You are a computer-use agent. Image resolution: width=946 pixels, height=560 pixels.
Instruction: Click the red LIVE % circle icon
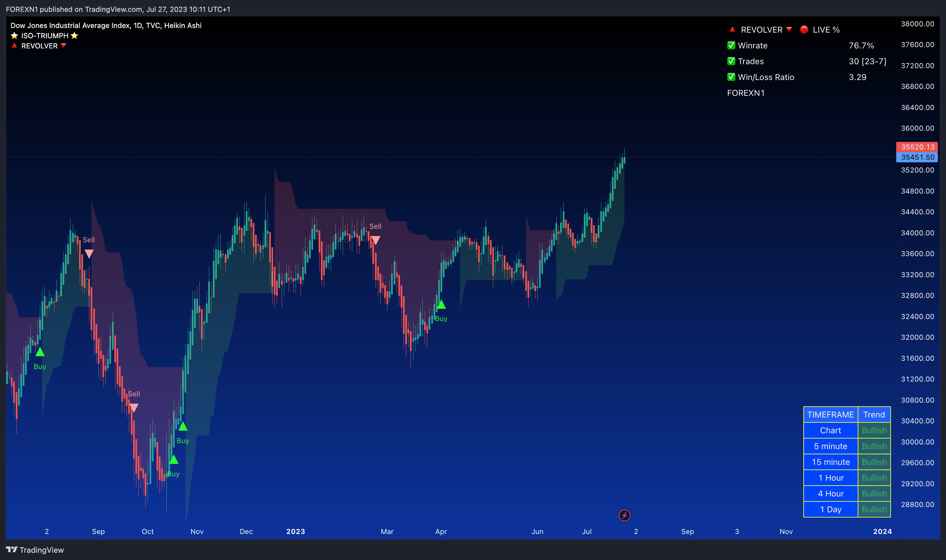coord(804,29)
